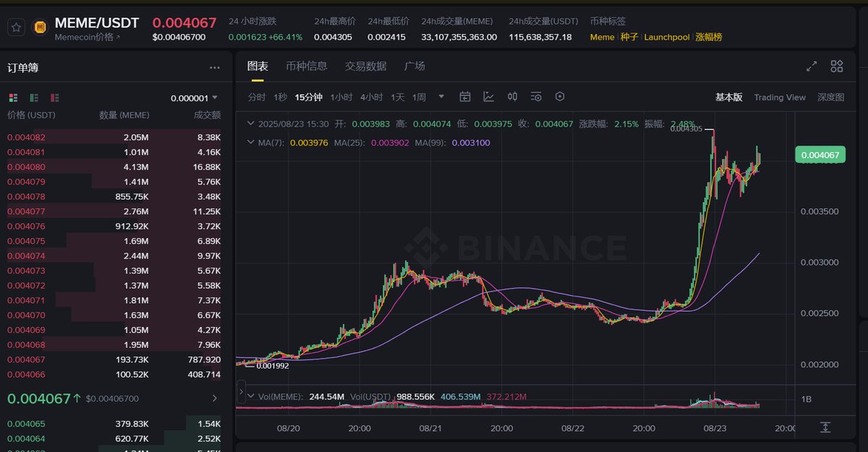
Task: Click the MA(99) indicator value 0.003100
Action: pos(471,142)
